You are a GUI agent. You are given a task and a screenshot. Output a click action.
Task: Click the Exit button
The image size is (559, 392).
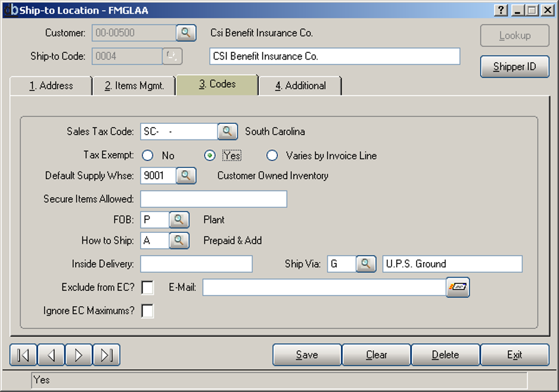click(x=515, y=355)
